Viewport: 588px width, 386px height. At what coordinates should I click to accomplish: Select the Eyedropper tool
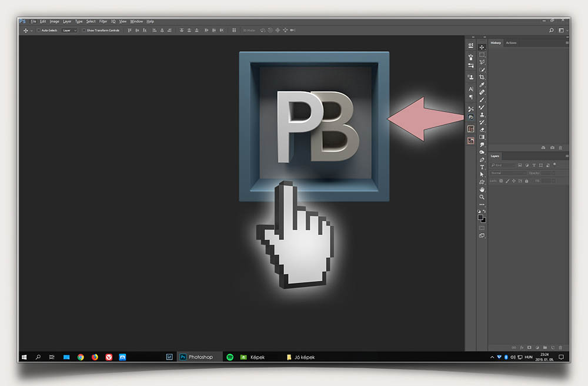click(482, 85)
